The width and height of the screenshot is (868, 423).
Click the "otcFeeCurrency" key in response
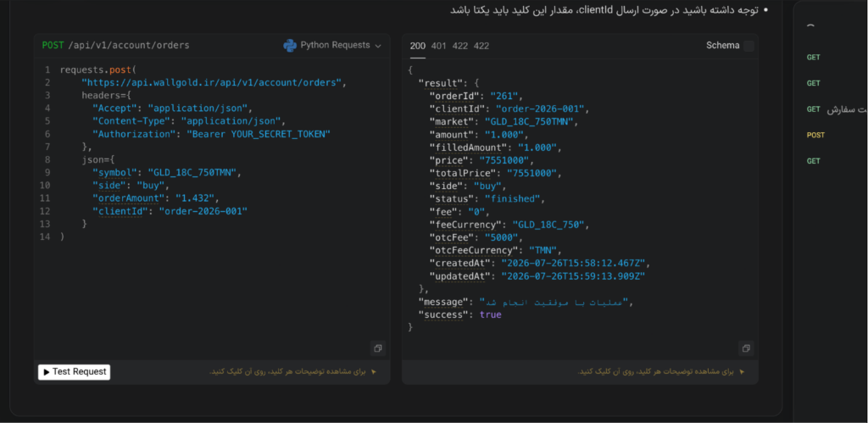pos(474,250)
